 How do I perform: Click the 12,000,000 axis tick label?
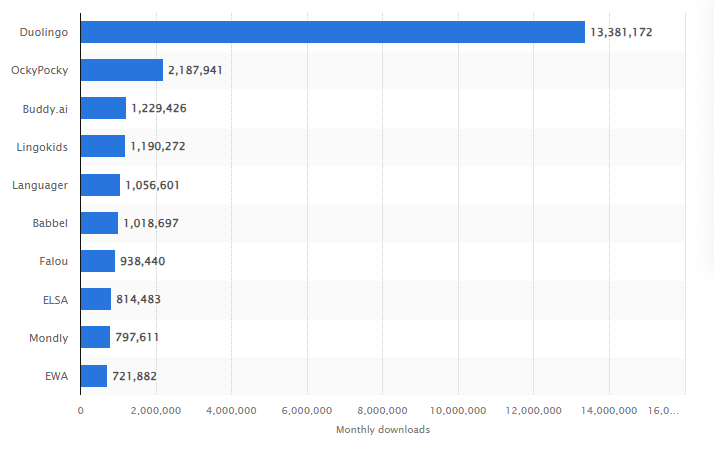[x=534, y=411]
